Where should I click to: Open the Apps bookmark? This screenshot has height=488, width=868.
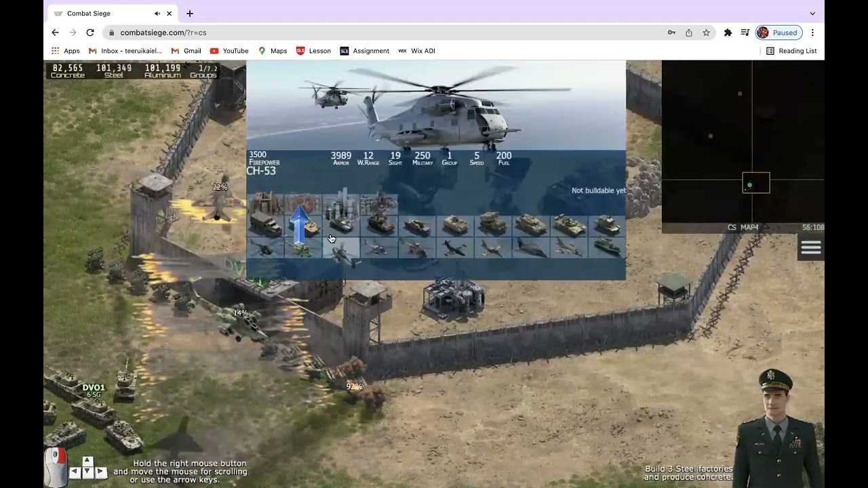click(66, 51)
